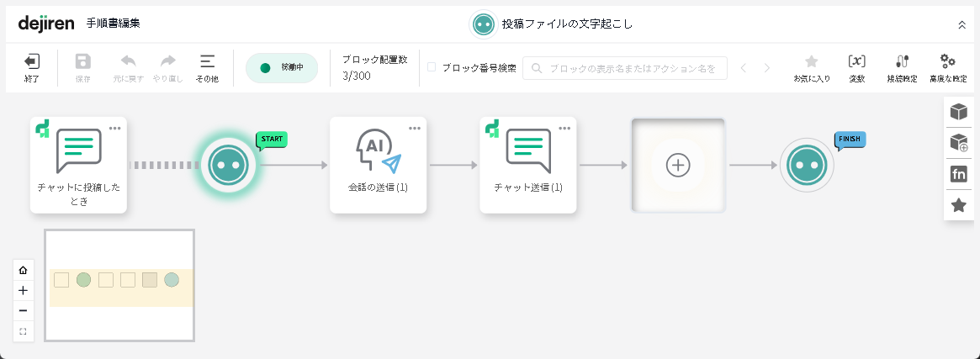The image size is (980, 359).
Task: Open the 変数 variables panel
Action: tap(856, 67)
